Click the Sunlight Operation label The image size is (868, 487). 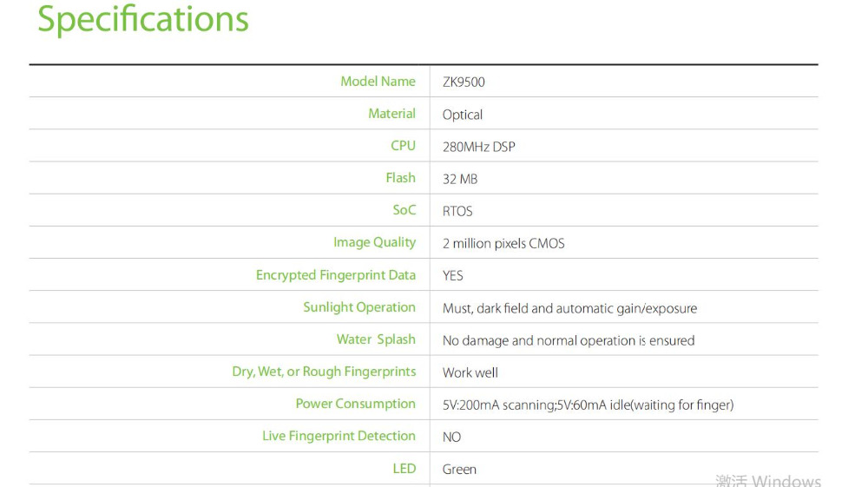coord(358,307)
